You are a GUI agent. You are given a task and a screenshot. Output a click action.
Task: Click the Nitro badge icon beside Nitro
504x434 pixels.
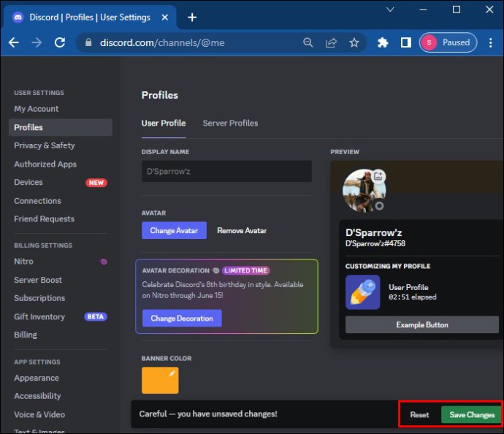coord(104,262)
